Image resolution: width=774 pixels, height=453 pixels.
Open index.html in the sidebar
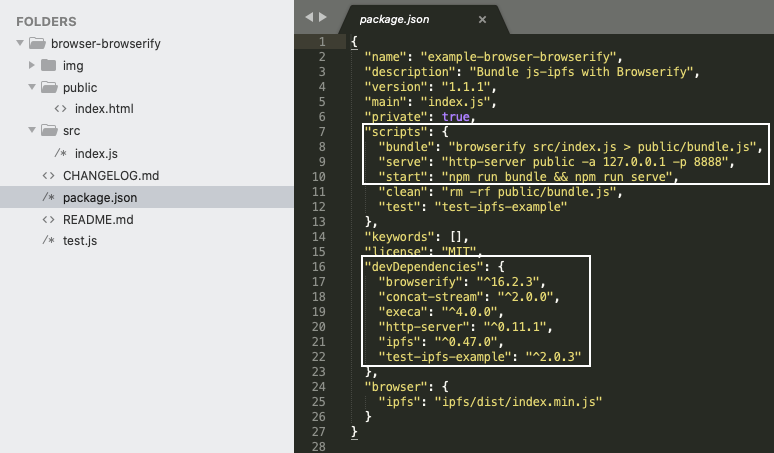[104, 109]
